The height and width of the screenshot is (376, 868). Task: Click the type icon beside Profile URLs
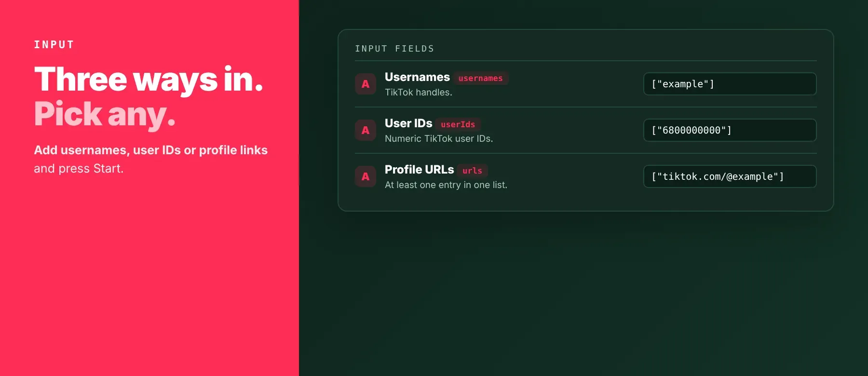pyautogui.click(x=366, y=176)
